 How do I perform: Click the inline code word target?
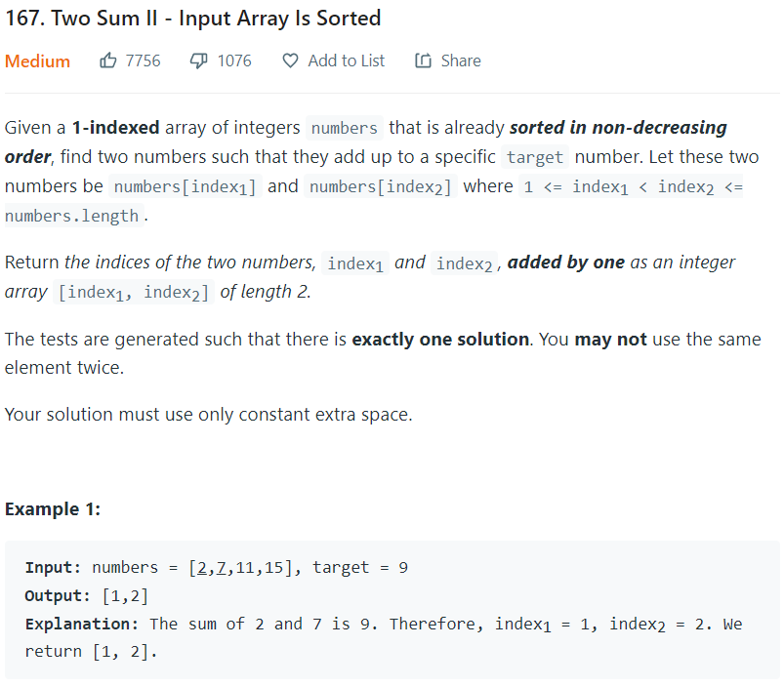(535, 157)
